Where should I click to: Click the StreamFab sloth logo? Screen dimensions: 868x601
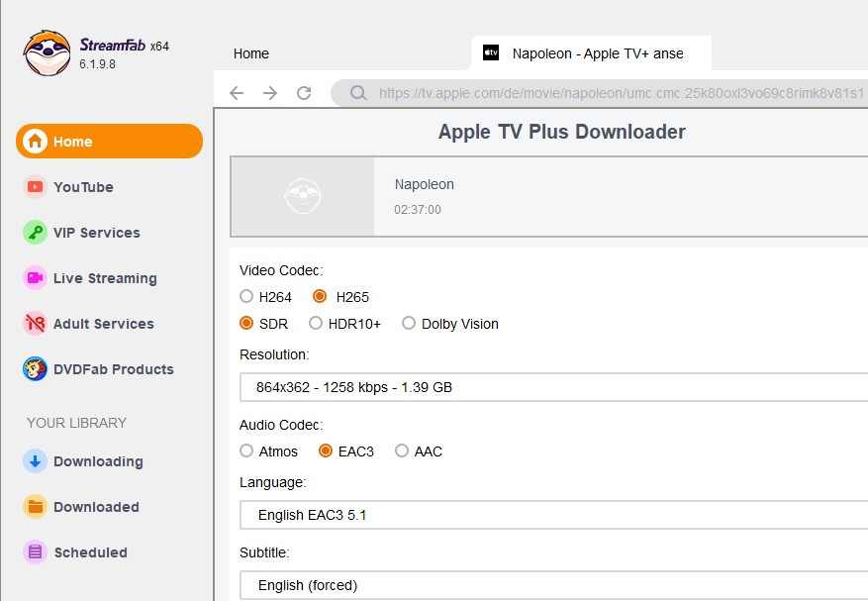tap(47, 53)
